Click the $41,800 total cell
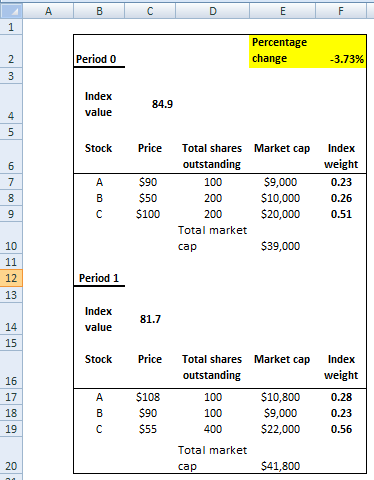Viewport: 374px width, 480px height. tap(280, 466)
